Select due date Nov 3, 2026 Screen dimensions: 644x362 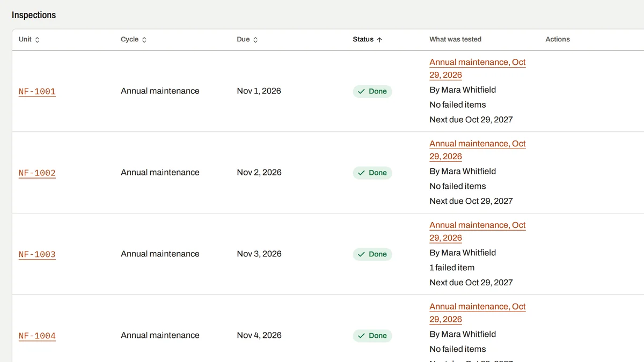pos(259,254)
